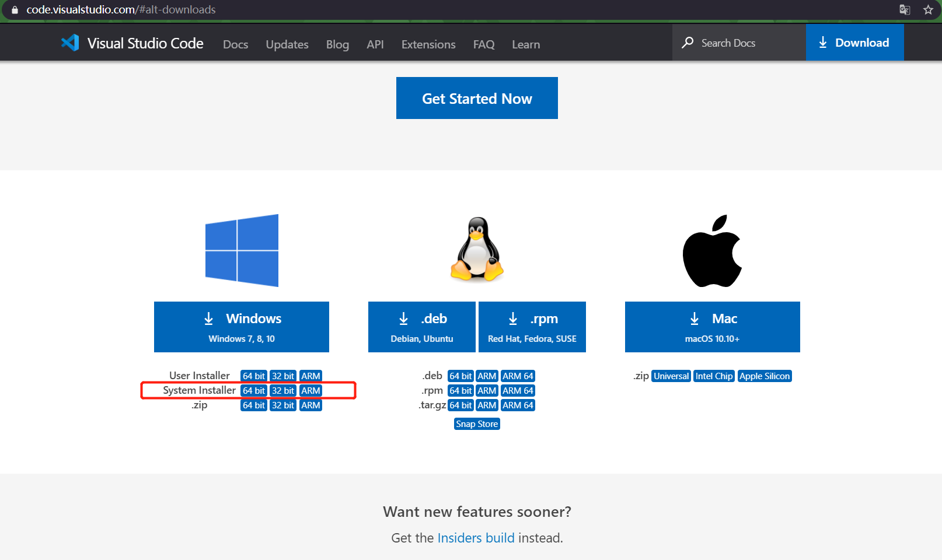Go to the Updates page
The height and width of the screenshot is (560, 942).
pos(287,44)
